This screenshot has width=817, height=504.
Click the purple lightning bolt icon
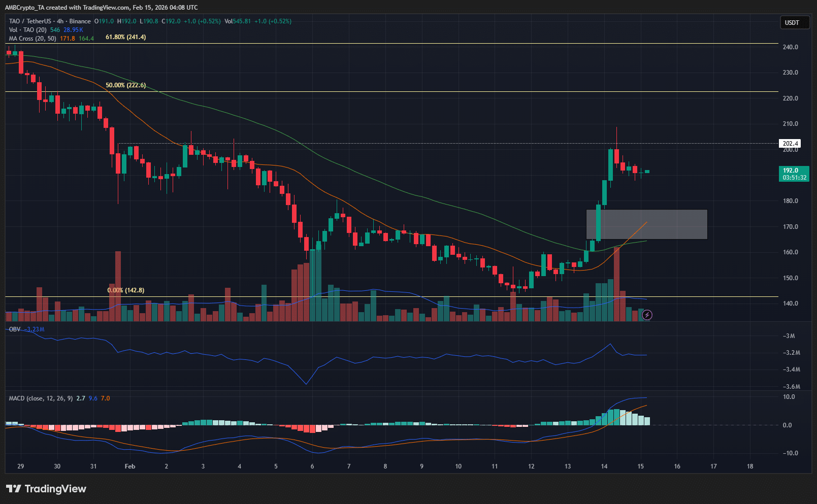[647, 315]
